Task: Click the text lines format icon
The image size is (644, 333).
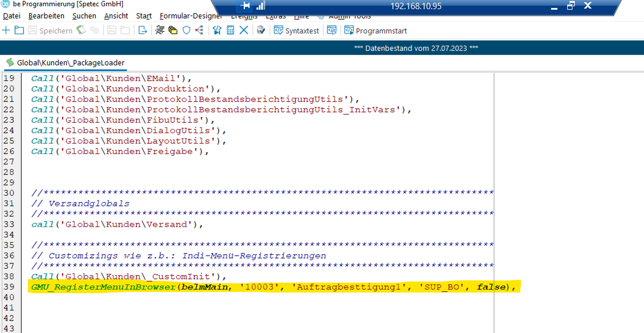Action: 160,30
